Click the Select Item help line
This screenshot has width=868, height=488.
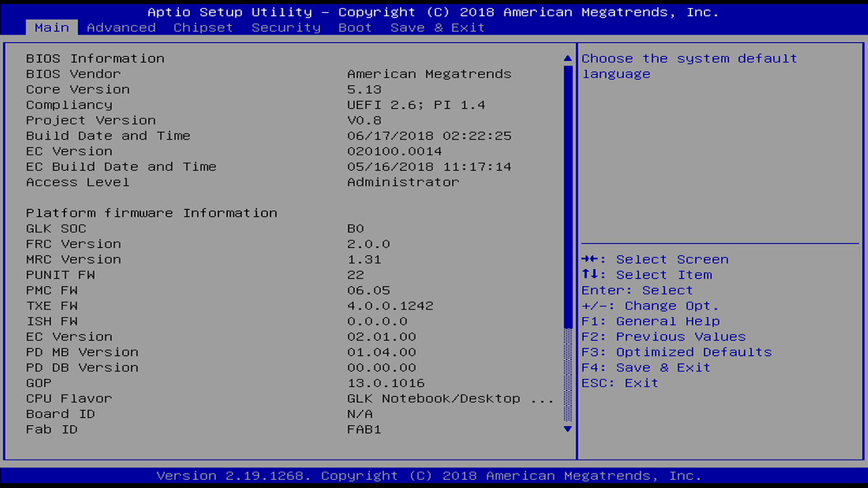coord(647,275)
